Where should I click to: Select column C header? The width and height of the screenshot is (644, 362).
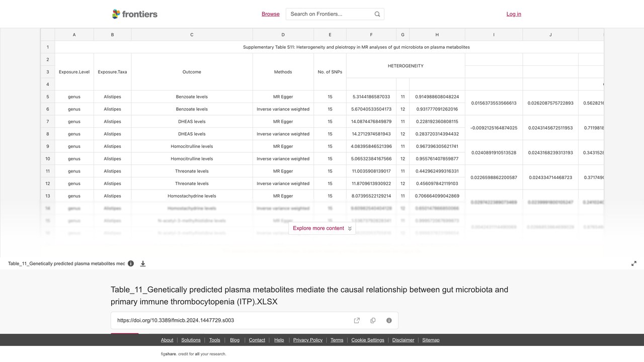pyautogui.click(x=192, y=35)
